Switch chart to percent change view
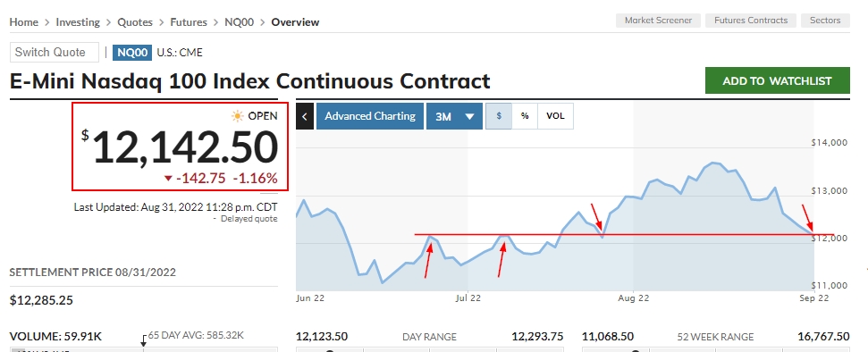868x352 pixels. (525, 116)
